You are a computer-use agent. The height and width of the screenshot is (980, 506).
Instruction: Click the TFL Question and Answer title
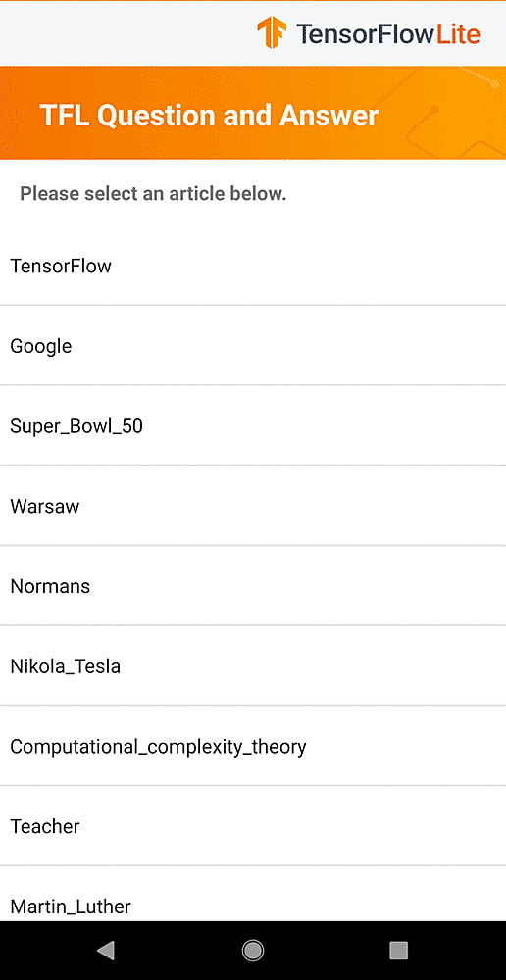coord(209,116)
